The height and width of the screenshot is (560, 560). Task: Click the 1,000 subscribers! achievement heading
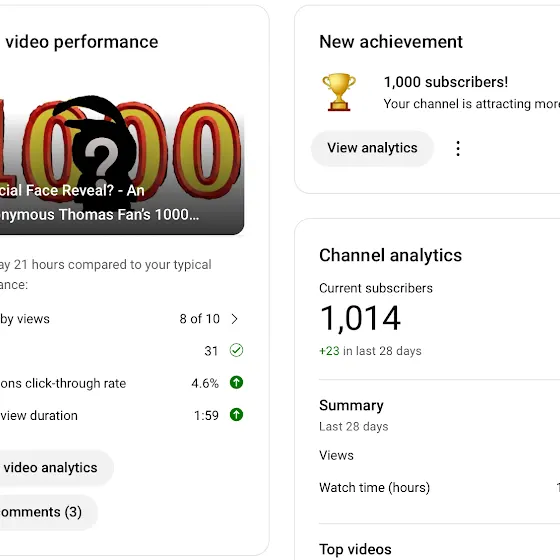446,82
